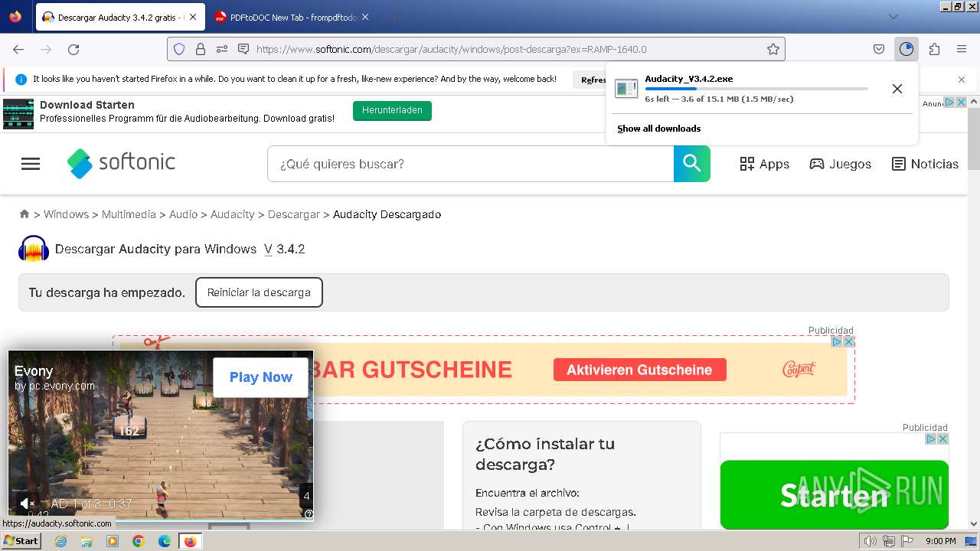The width and height of the screenshot is (980, 551).
Task: Click the green Herunterladen ad button
Action: point(392,110)
